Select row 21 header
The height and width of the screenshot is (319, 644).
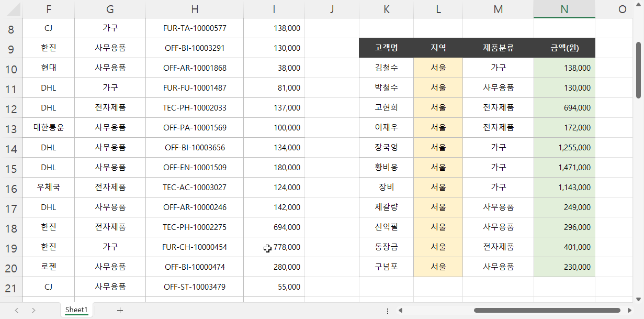click(11, 287)
